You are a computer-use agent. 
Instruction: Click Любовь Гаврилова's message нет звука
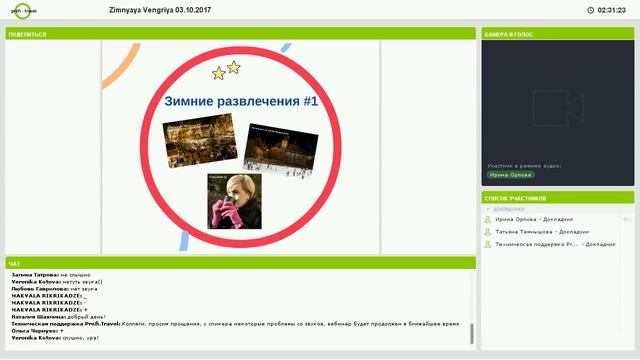[54, 289]
